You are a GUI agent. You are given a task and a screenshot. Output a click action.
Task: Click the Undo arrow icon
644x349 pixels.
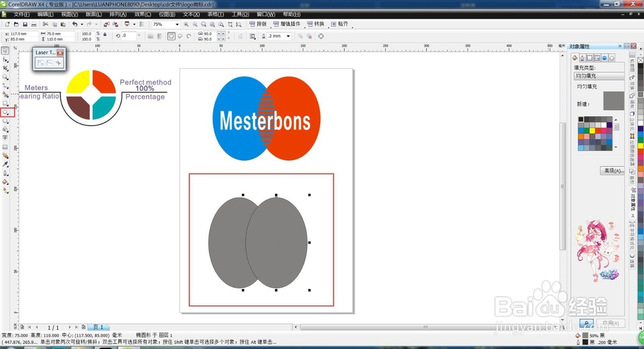pyautogui.click(x=75, y=24)
